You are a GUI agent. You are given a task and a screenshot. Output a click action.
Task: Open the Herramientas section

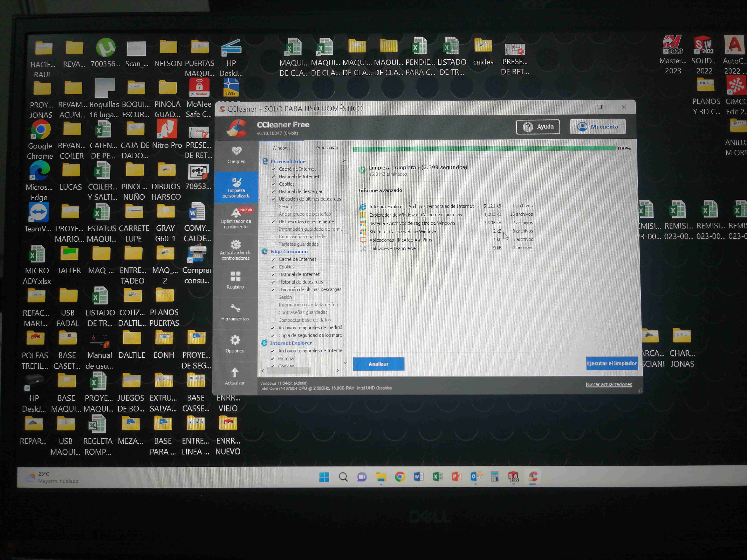[235, 312]
